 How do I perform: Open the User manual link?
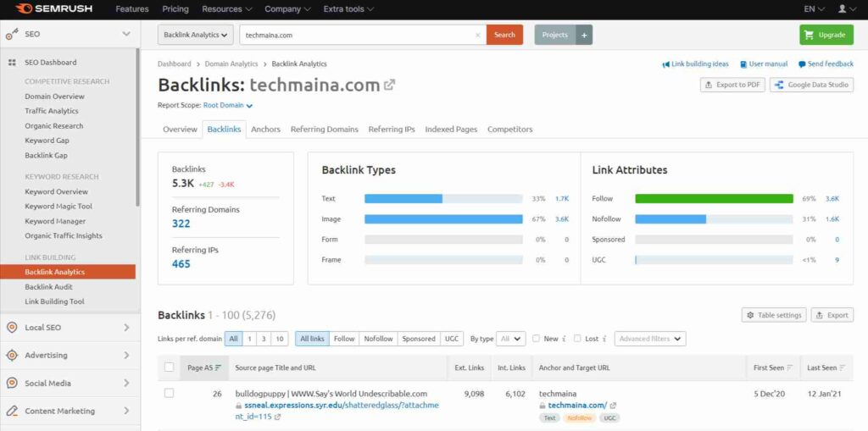[764, 64]
